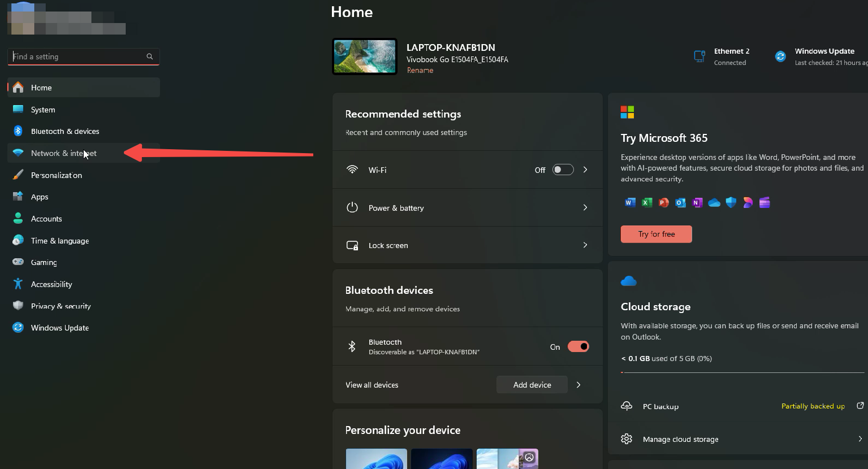Turn off the Bluetooth toggle

tap(578, 346)
